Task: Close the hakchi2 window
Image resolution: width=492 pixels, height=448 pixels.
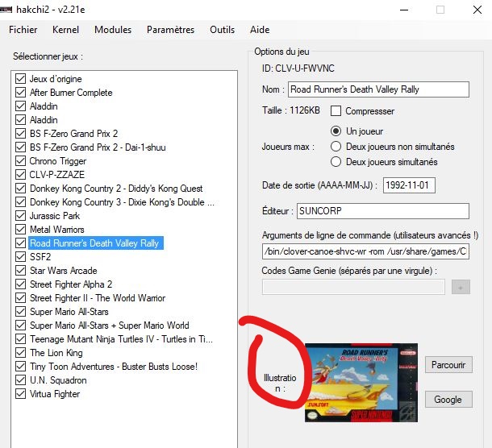Action: pos(477,10)
